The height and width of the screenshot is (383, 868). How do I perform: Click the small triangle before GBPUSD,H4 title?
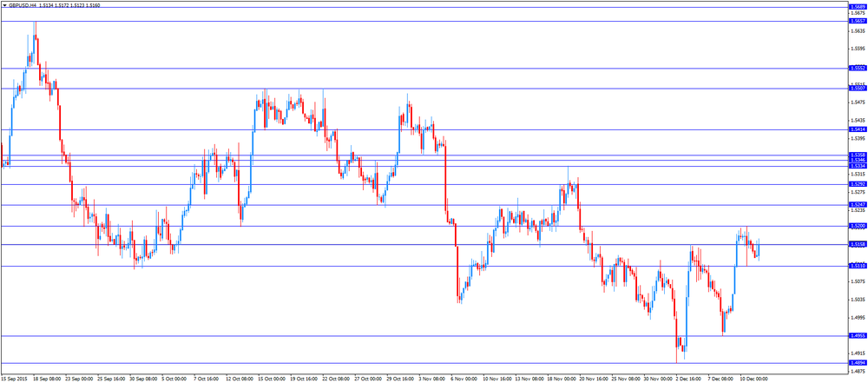pyautogui.click(x=4, y=3)
